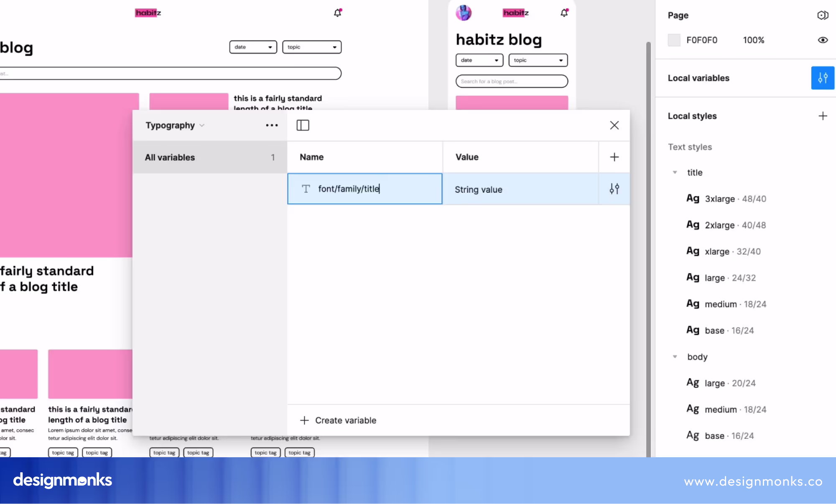Edit variable options icon in font/family/title row

614,189
